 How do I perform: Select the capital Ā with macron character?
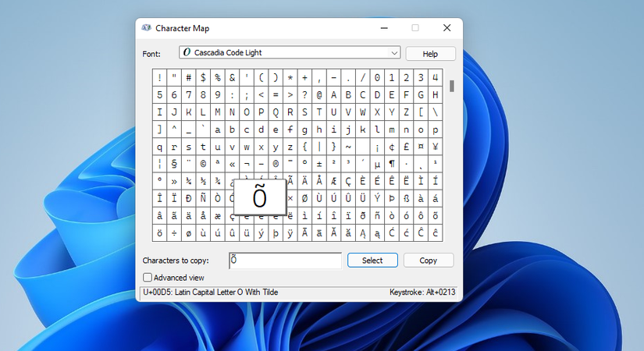coord(304,232)
